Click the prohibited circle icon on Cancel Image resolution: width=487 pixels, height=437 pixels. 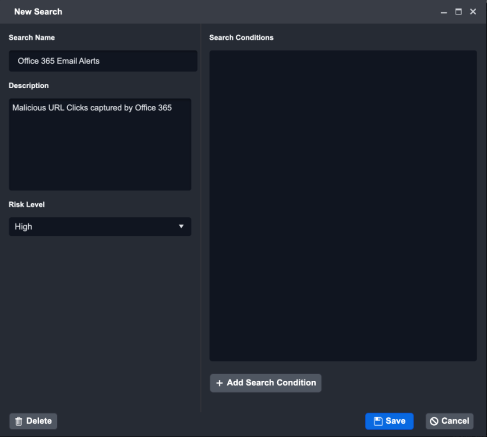[x=434, y=421]
